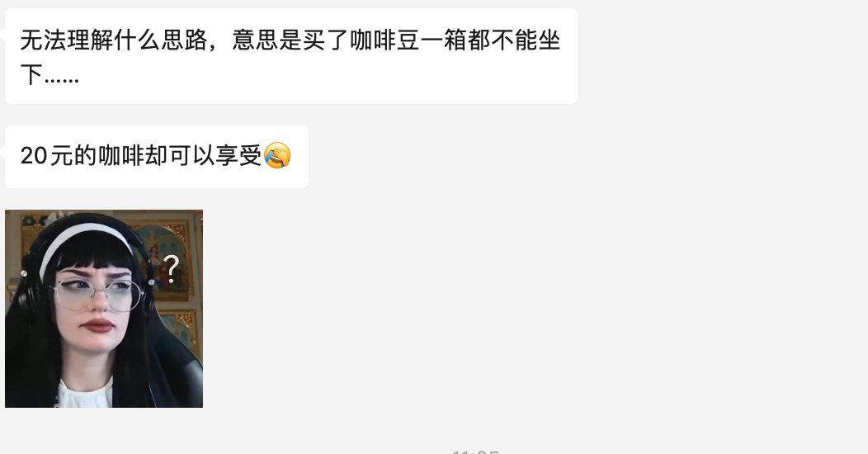Screen dimensions: 868x454
Task: Select the message bubble about 20元的咖啡
Action: (157, 157)
